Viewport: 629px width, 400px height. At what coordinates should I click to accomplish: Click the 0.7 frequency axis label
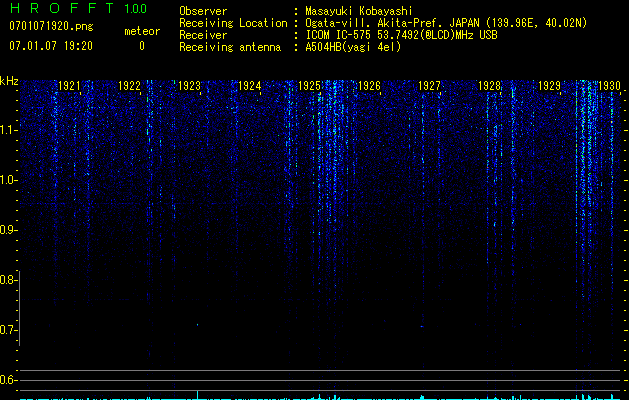(7, 330)
